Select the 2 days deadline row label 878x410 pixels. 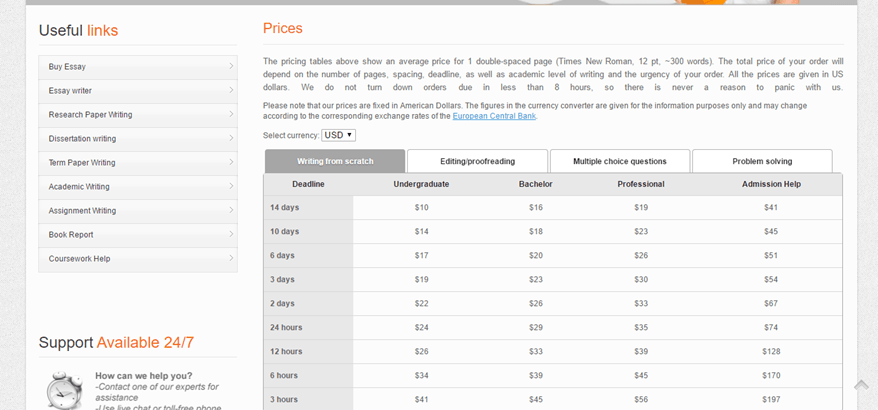(282, 304)
